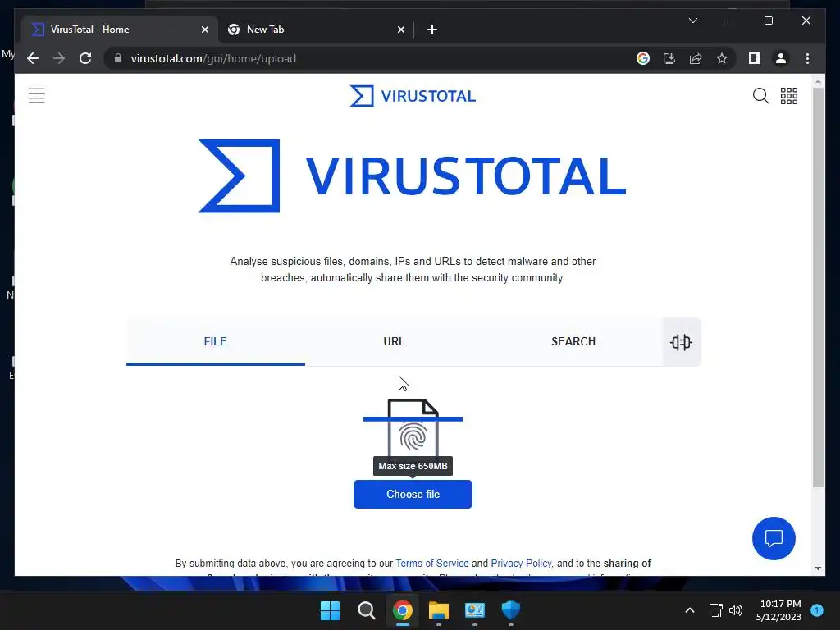Click the scrollbar down arrow
Image resolution: width=840 pixels, height=630 pixels.
click(818, 568)
